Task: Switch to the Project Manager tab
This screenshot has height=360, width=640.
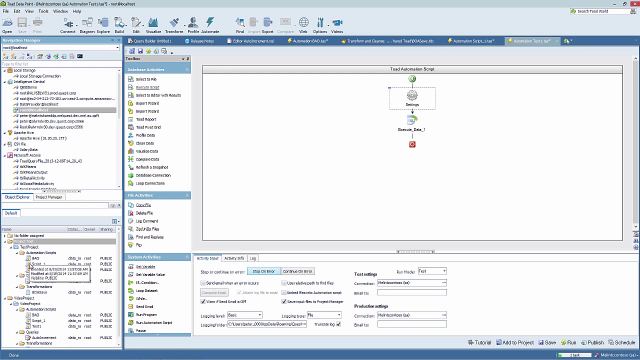Action: (49, 197)
